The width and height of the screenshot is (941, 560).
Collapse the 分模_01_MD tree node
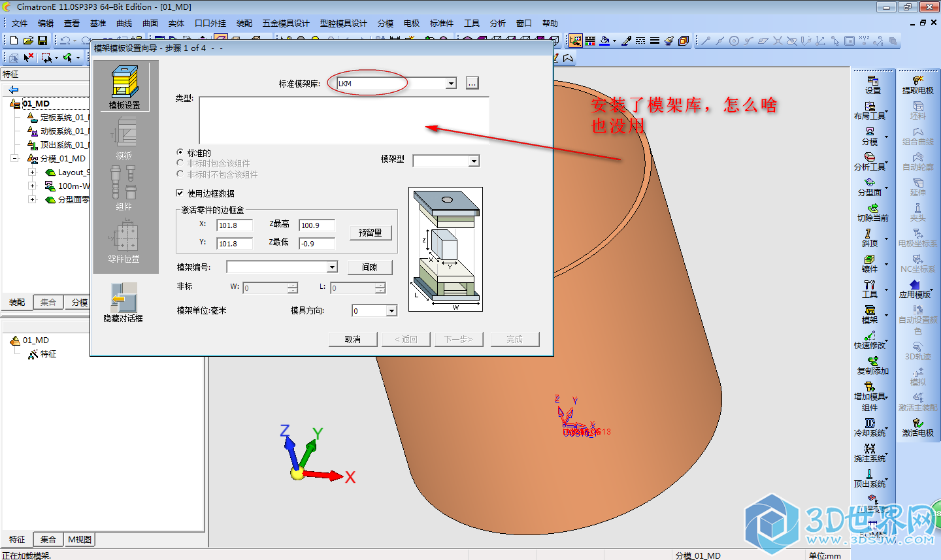click(14, 158)
